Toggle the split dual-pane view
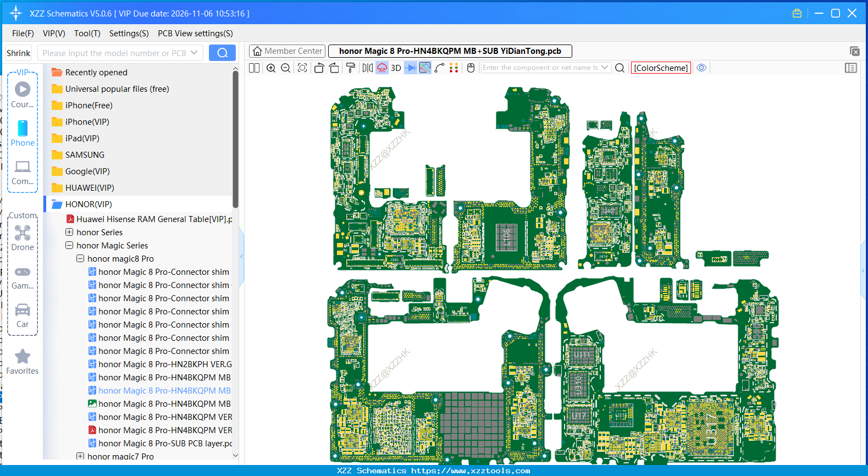The height and width of the screenshot is (476, 868). [x=254, y=68]
